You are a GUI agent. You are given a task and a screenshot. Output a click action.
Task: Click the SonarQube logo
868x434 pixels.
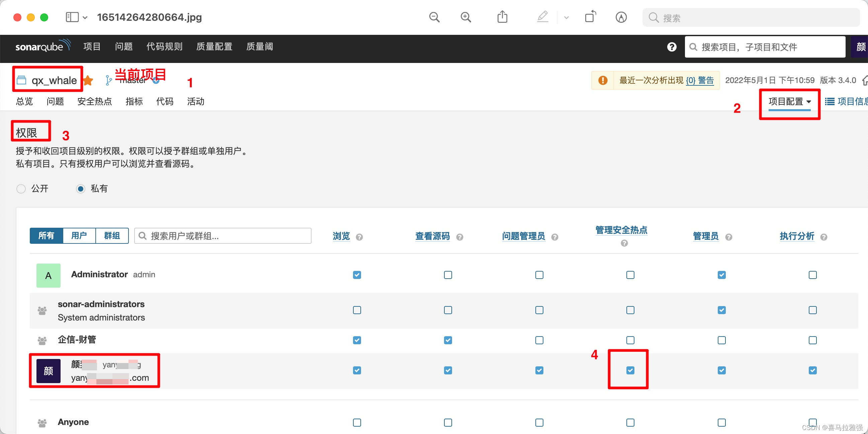pyautogui.click(x=43, y=46)
